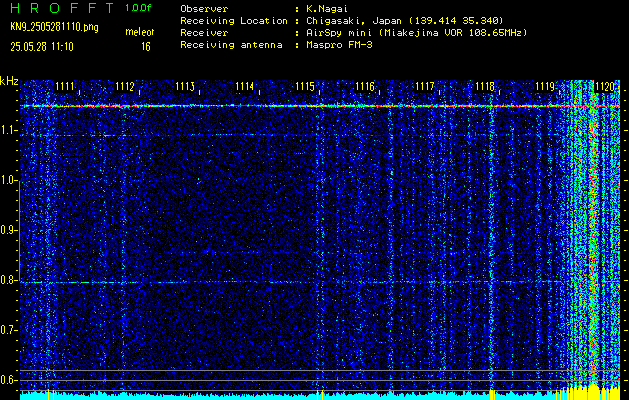Click the version text 1.0.0f
Image resolution: width=629 pixels, height=400 pixels.
tap(138, 8)
